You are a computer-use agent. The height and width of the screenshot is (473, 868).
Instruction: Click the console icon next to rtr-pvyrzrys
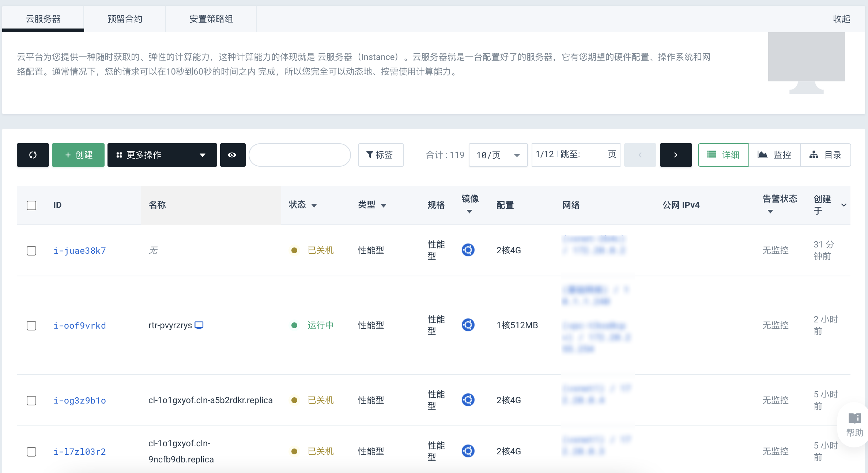(199, 325)
